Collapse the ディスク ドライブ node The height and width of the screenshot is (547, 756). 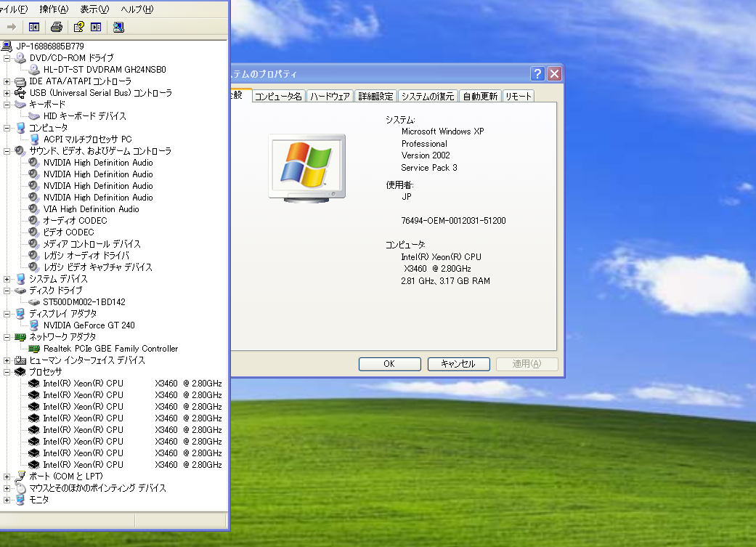tap(7, 291)
